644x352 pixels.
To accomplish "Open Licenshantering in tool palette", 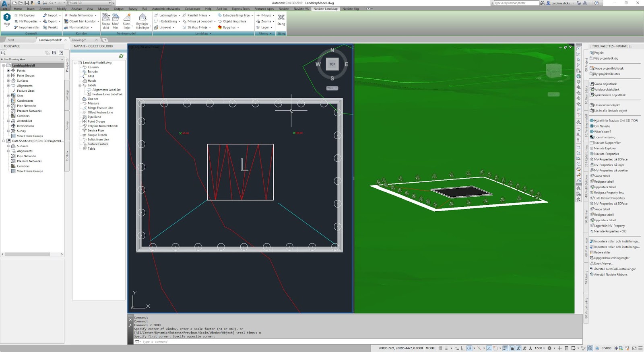I will [x=605, y=137].
